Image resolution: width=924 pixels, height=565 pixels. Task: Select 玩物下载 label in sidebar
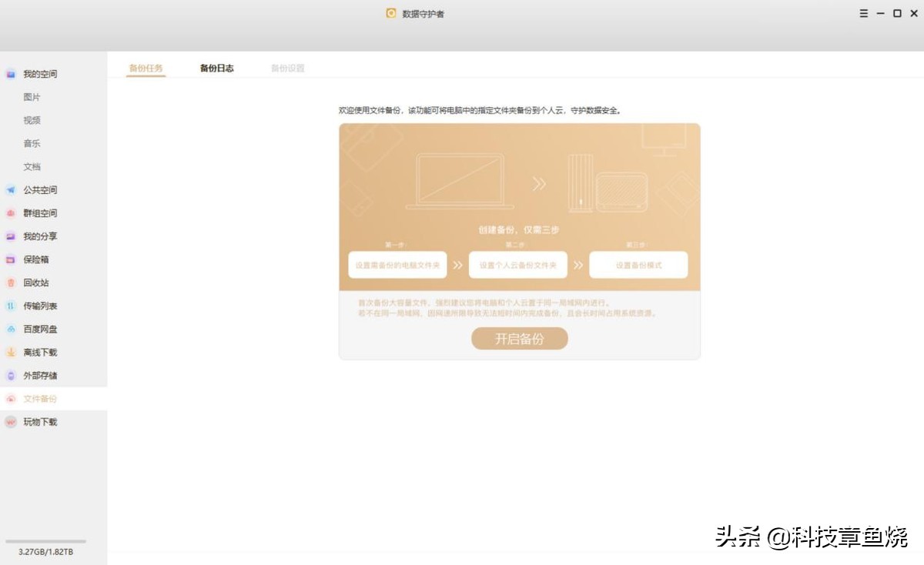pos(40,422)
